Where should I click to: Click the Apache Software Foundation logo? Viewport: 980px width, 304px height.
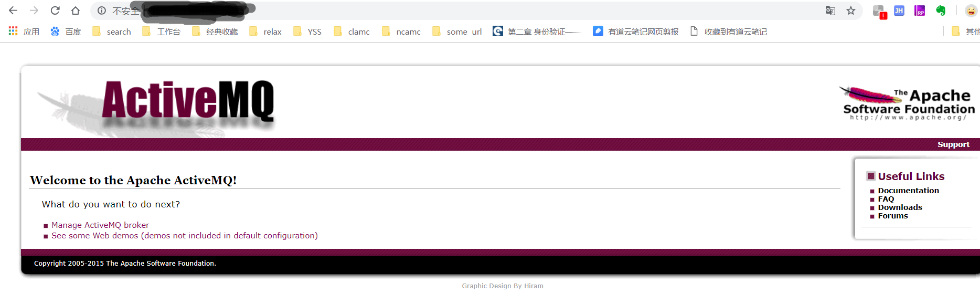[908, 103]
